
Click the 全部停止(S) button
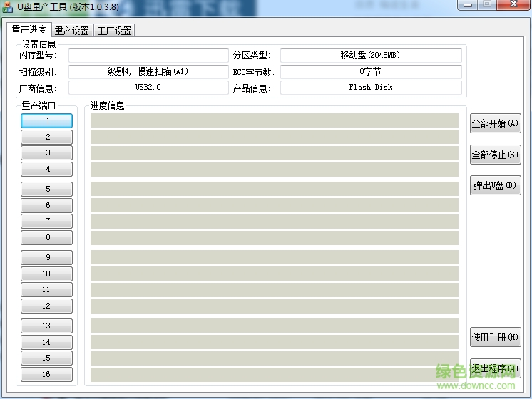pyautogui.click(x=496, y=155)
